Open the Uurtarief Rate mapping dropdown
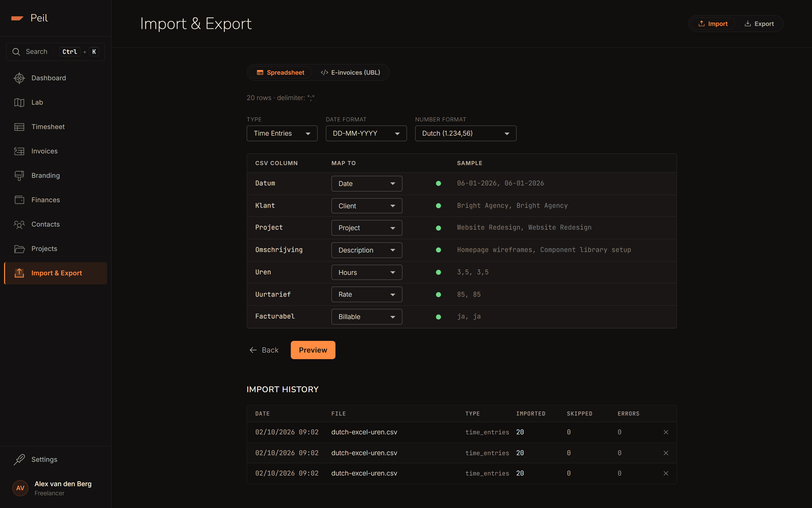Viewport: 812px width, 508px height. tap(366, 294)
